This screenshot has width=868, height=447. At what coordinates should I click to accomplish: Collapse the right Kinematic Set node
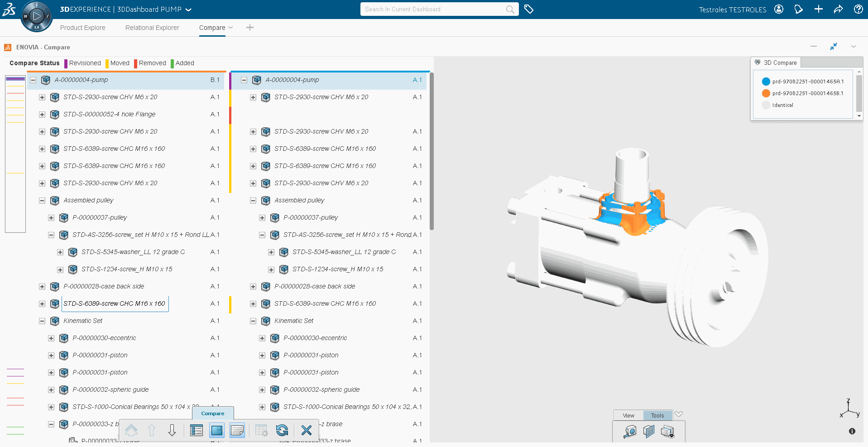click(253, 321)
